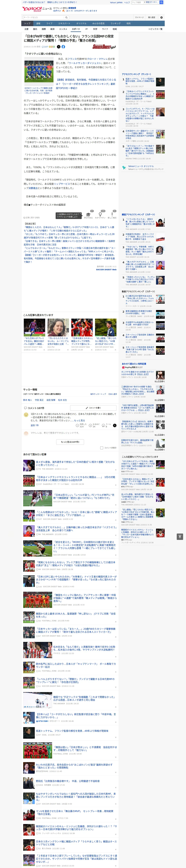Click the 新しい視点 exclamation reaction

pyautogui.click(x=112, y=214)
